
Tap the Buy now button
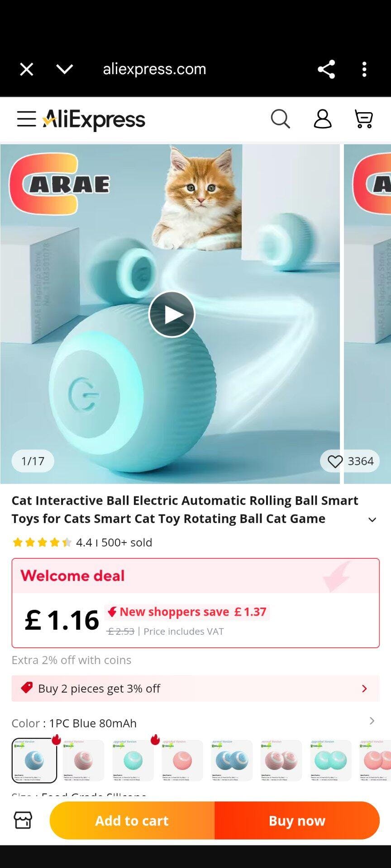297,820
